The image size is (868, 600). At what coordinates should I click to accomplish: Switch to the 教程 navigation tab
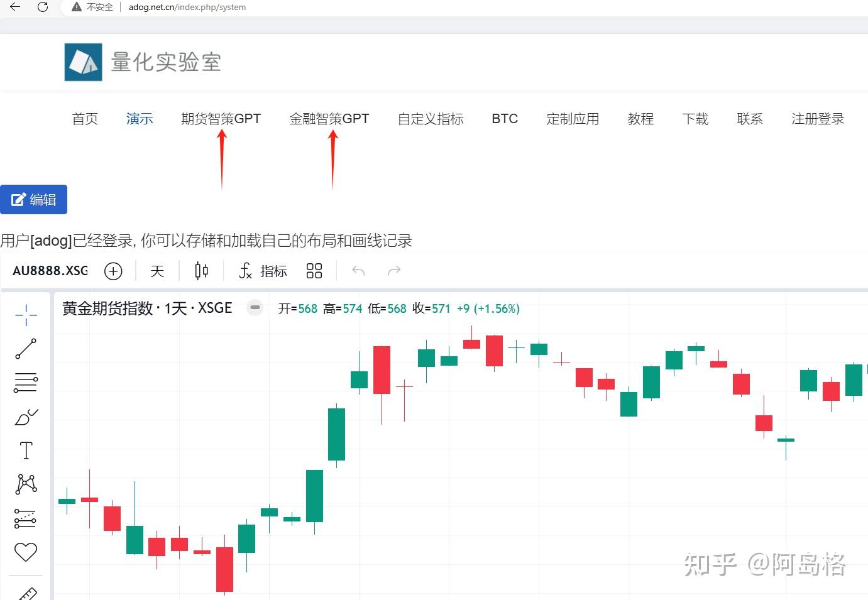click(x=640, y=119)
